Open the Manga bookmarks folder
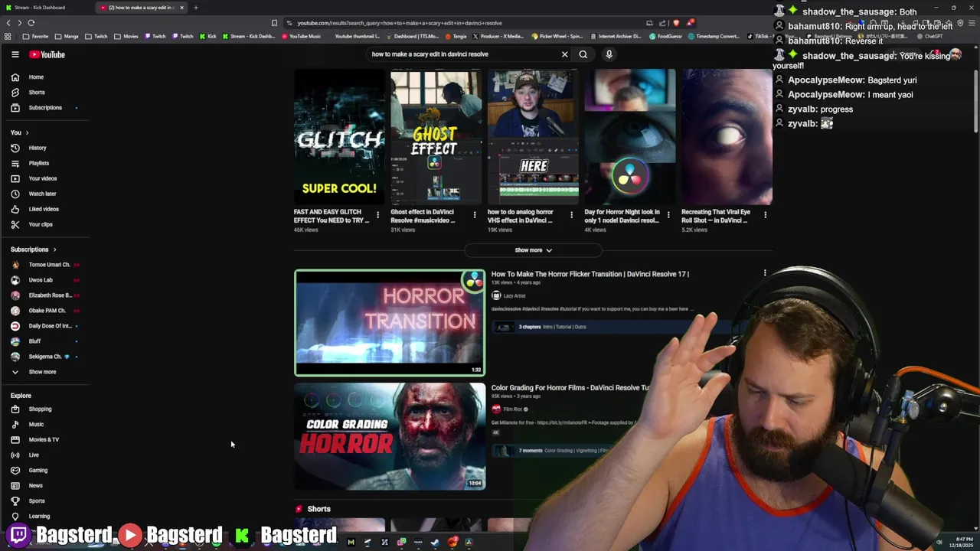The width and height of the screenshot is (980, 551). 67,36
